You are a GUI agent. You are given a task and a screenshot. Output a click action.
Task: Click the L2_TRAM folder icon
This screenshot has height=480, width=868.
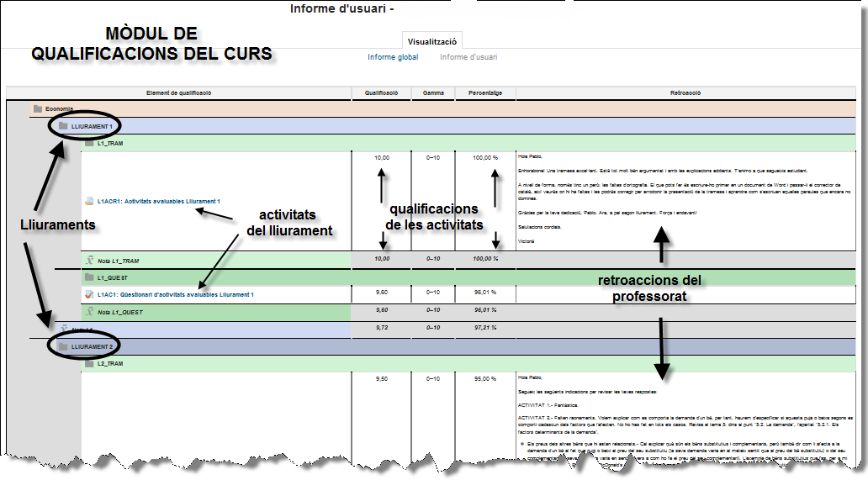click(88, 364)
